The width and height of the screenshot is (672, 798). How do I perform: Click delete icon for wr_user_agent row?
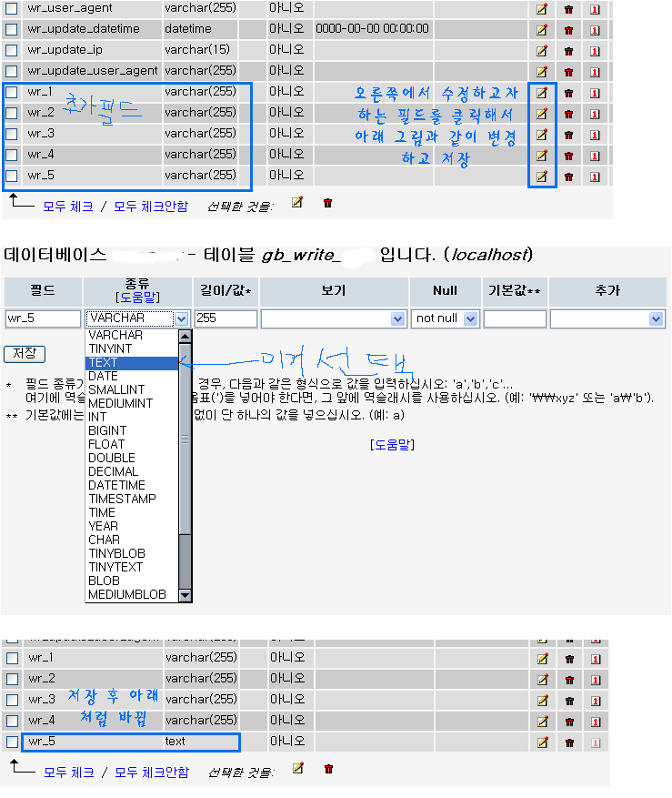point(569,9)
